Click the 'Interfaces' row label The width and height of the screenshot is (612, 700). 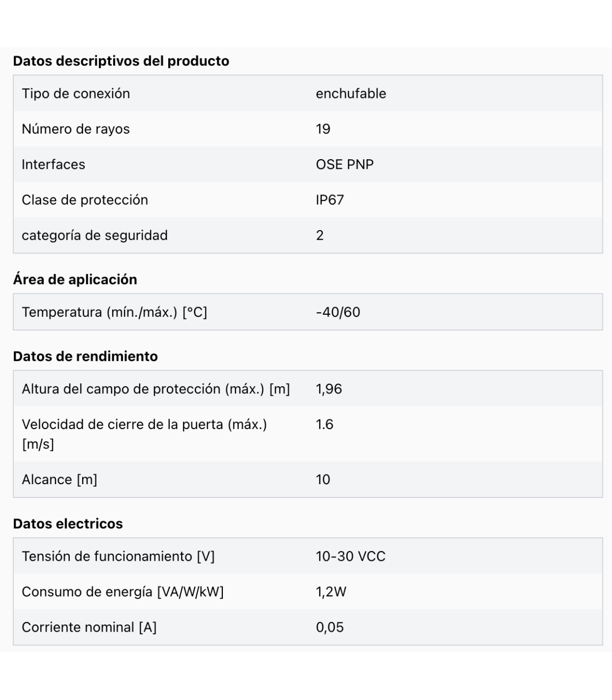[54, 164]
